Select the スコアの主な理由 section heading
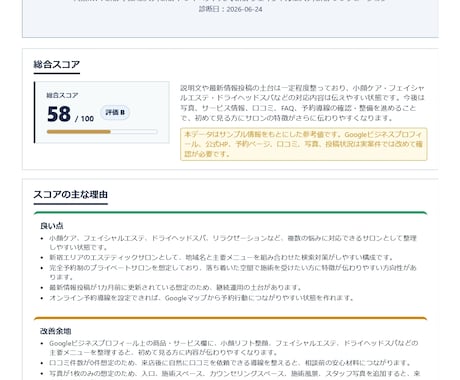This screenshot has height=380, width=460. click(71, 194)
